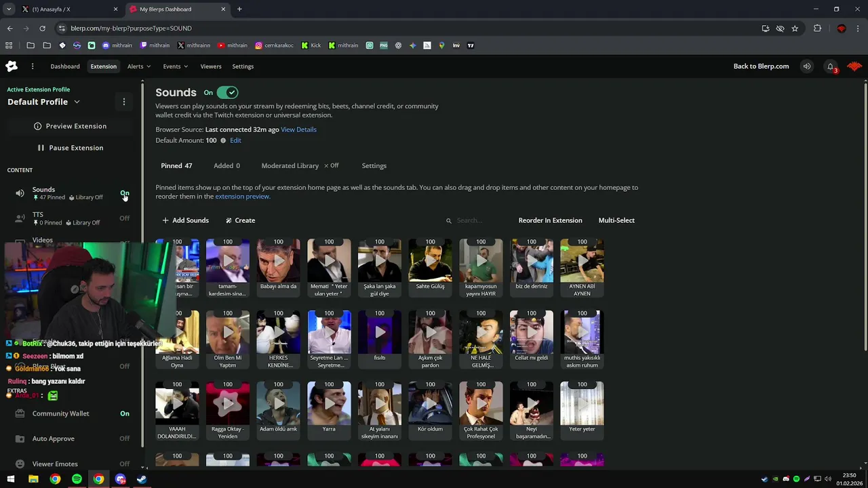Screen dimensions: 868x488
Task: Open the YouTube mithrain bookmark
Action: [x=233, y=45]
